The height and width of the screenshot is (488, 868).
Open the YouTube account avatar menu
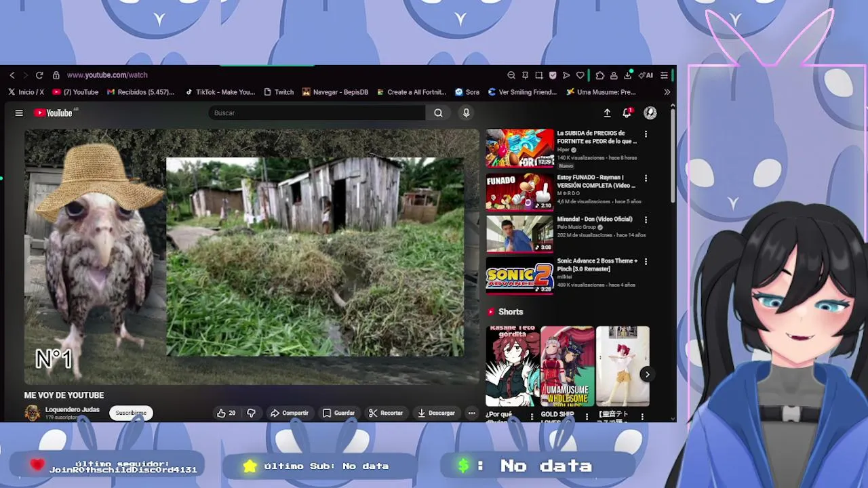(x=650, y=113)
